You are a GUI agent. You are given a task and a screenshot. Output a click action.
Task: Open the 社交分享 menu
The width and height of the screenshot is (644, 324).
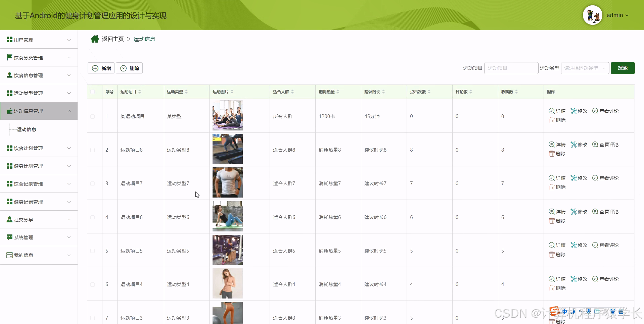tap(39, 219)
